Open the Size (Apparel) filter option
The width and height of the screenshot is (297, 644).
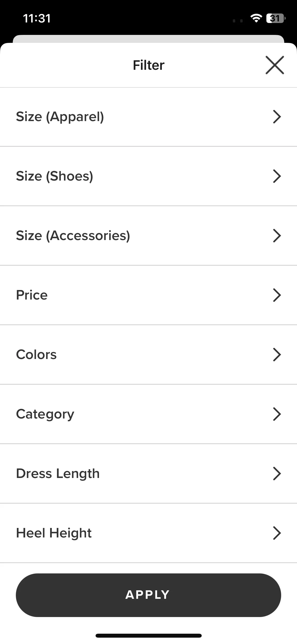coord(148,117)
